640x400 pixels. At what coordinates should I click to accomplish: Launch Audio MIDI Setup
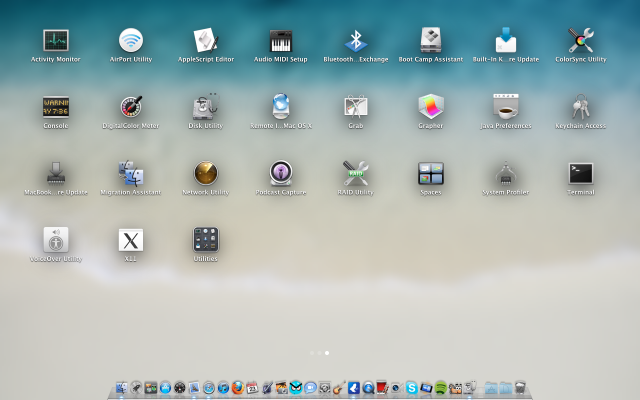click(281, 40)
